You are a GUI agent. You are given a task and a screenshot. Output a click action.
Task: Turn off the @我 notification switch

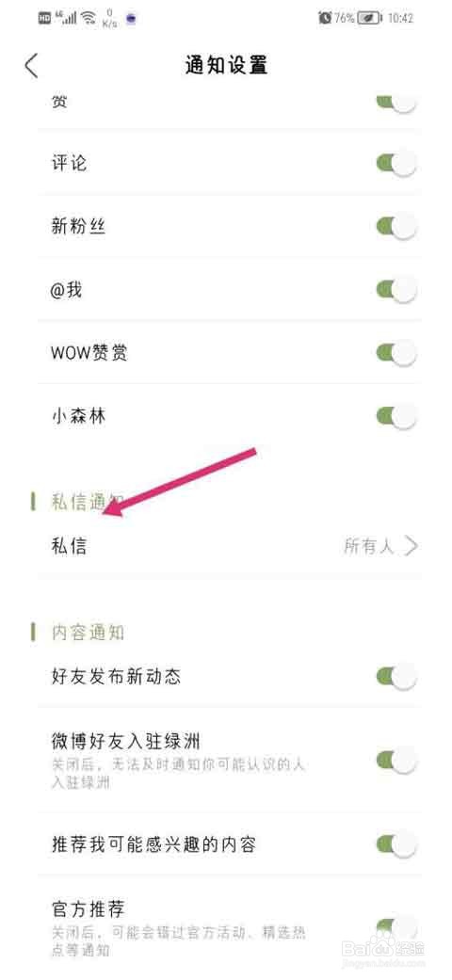pyautogui.click(x=396, y=289)
